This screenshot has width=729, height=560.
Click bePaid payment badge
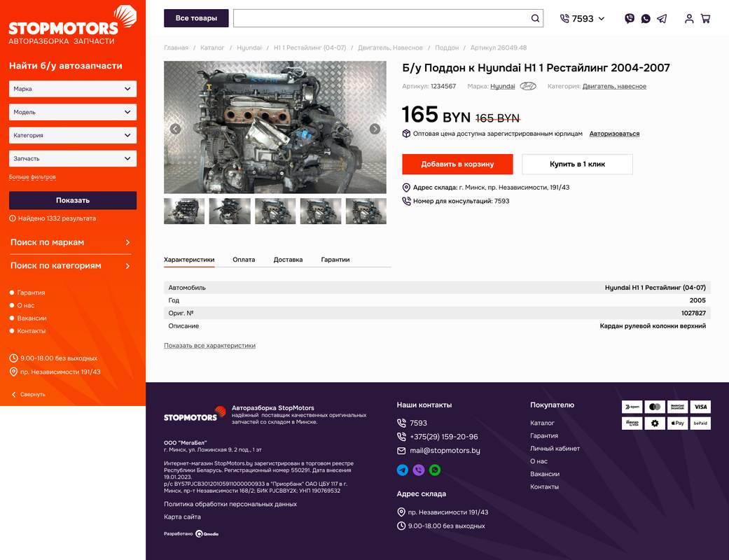point(700,423)
